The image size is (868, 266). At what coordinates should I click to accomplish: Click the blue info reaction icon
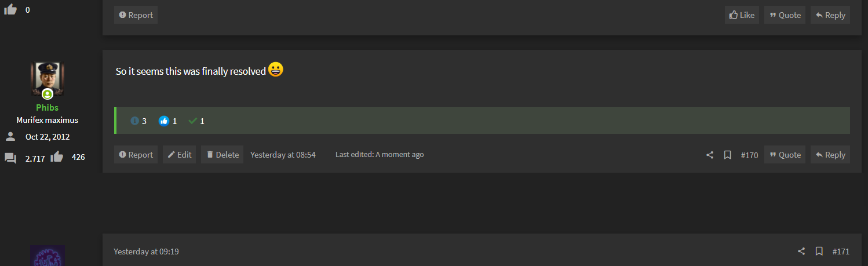click(x=135, y=121)
